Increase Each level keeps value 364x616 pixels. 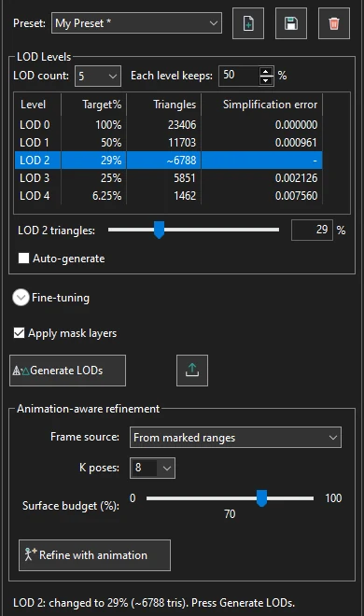point(266,72)
